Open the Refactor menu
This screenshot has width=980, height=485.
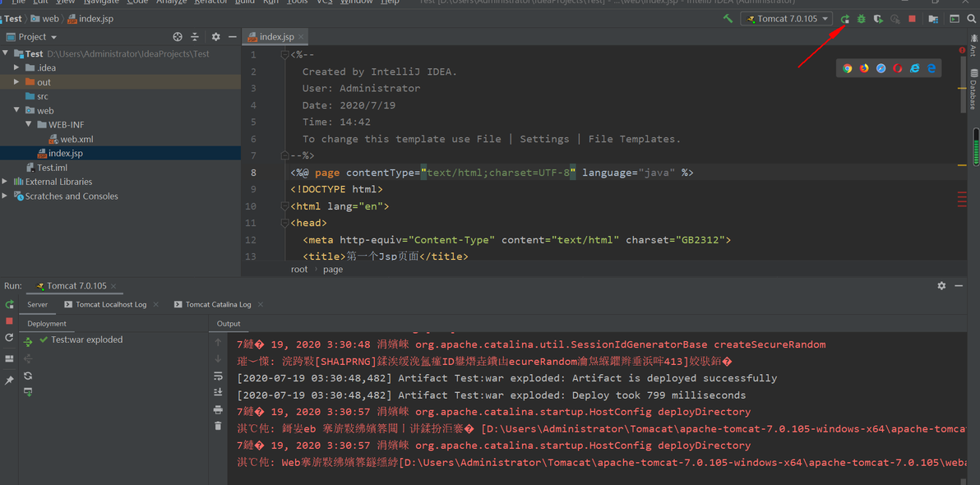click(x=210, y=2)
